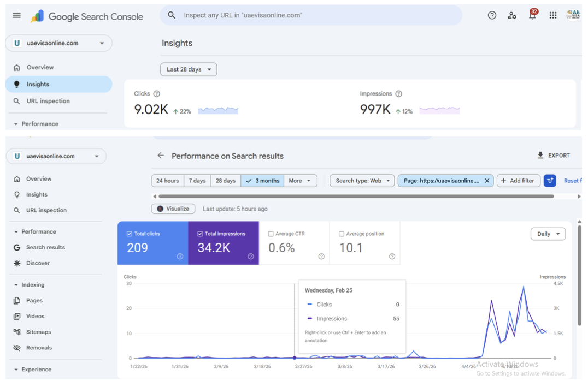Viewport: 588px width, 381px height.
Task: Collapse the upper Performance section
Action: [x=16, y=124]
